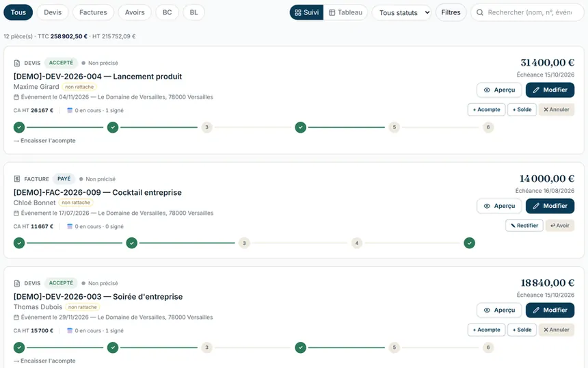Screen dimensions: 588x368
Task: Click final completed step on FAC-2026-009 progress
Action: point(469,243)
